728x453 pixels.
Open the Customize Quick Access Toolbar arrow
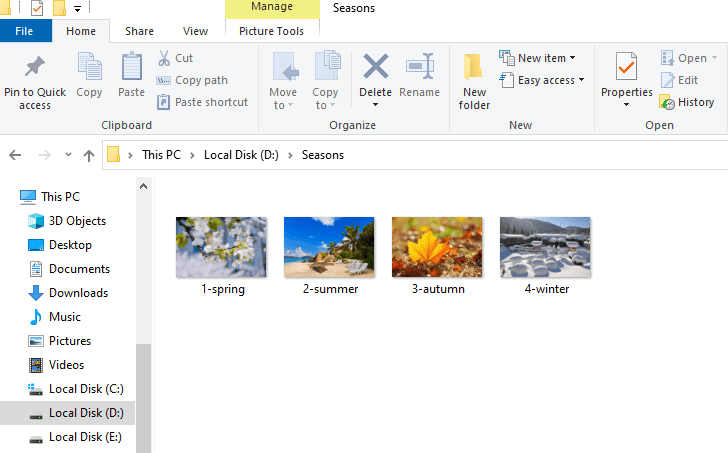[78, 8]
